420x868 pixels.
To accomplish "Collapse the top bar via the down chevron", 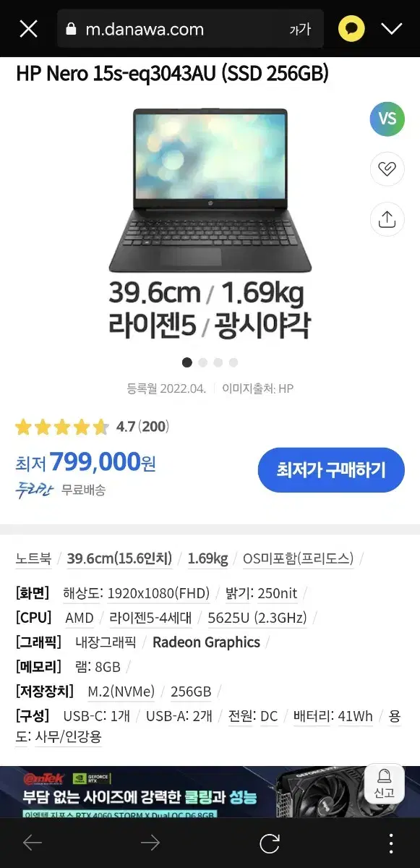I will coord(393,28).
